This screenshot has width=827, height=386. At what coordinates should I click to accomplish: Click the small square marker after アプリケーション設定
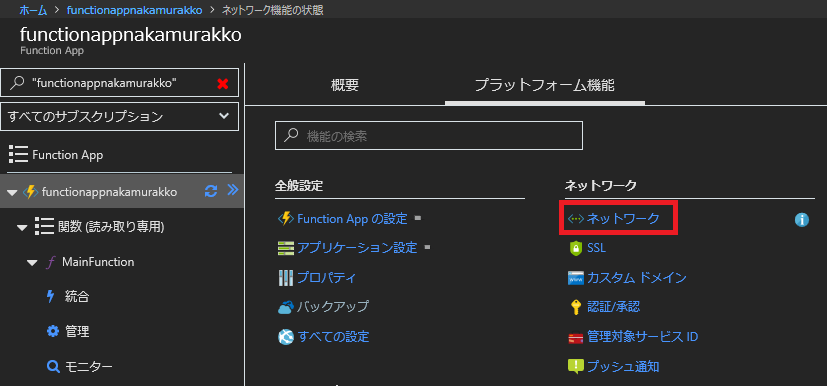point(427,247)
